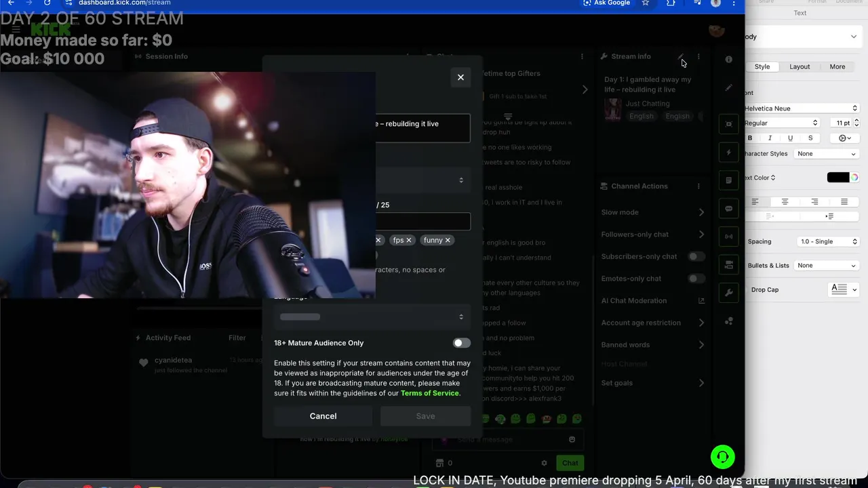
Task: Expand Slow mode settings
Action: 701,212
